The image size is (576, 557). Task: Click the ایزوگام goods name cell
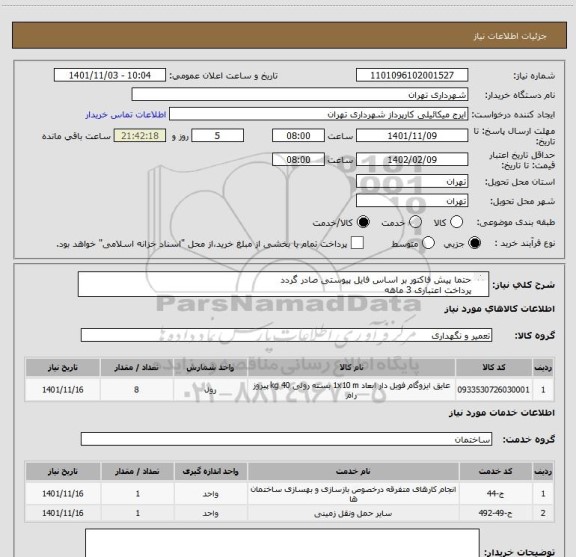pos(352,390)
